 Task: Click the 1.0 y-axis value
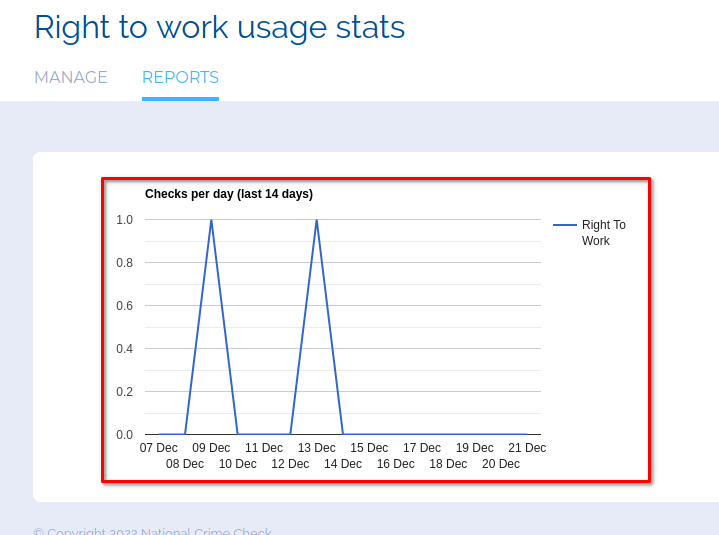(x=124, y=220)
